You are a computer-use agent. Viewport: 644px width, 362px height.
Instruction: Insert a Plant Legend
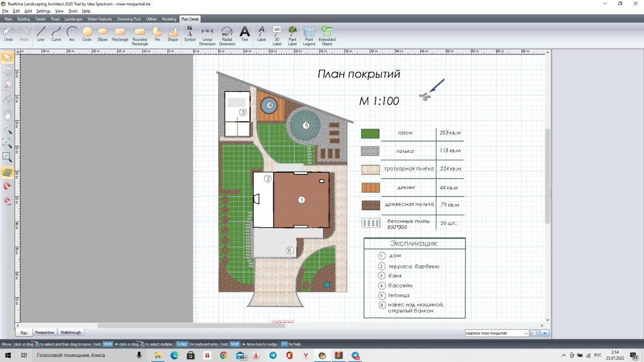pyautogui.click(x=309, y=34)
